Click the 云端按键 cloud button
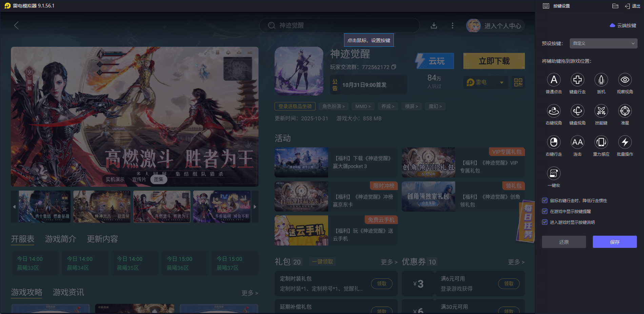This screenshot has width=644, height=314. point(623,25)
